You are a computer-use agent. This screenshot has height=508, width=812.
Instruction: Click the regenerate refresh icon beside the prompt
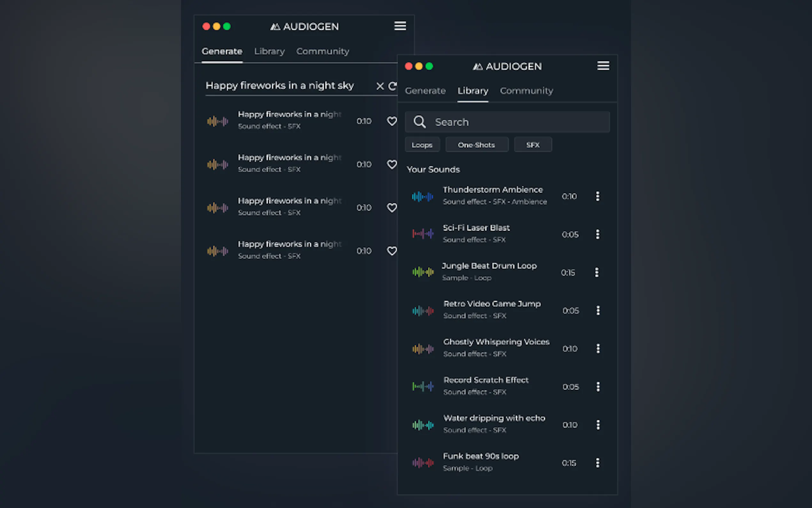pyautogui.click(x=392, y=86)
